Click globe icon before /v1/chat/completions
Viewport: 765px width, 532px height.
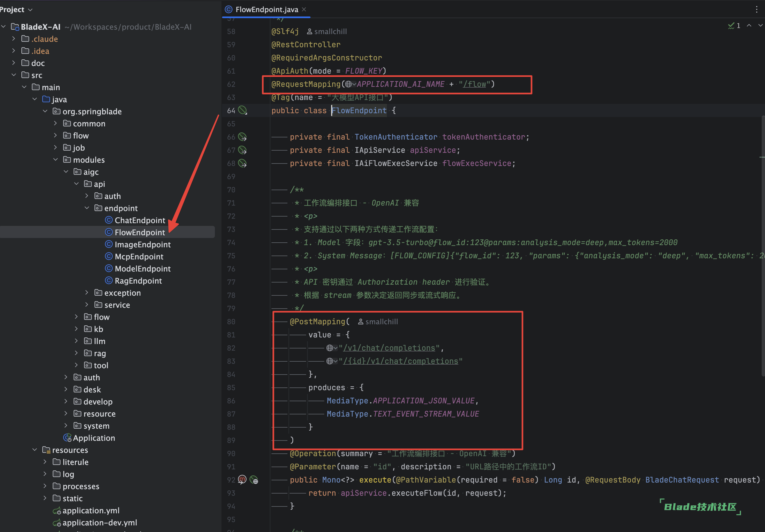331,348
